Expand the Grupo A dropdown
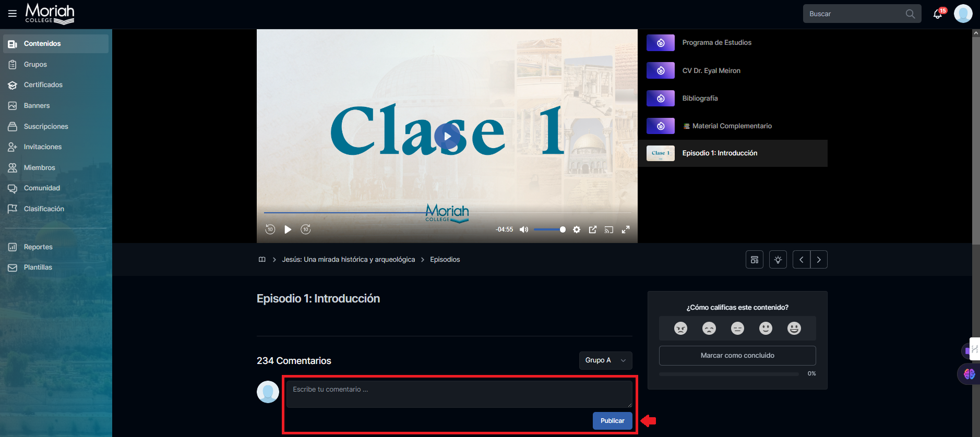The image size is (980, 437). [x=605, y=360]
